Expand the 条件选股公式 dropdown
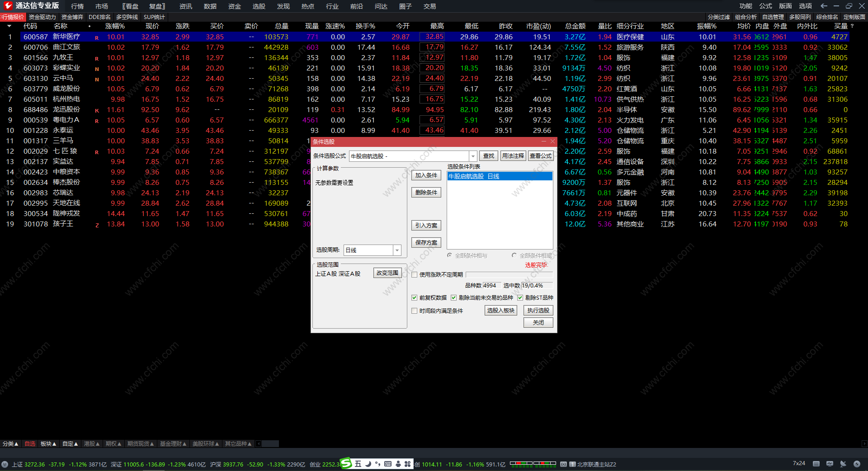 pos(473,156)
